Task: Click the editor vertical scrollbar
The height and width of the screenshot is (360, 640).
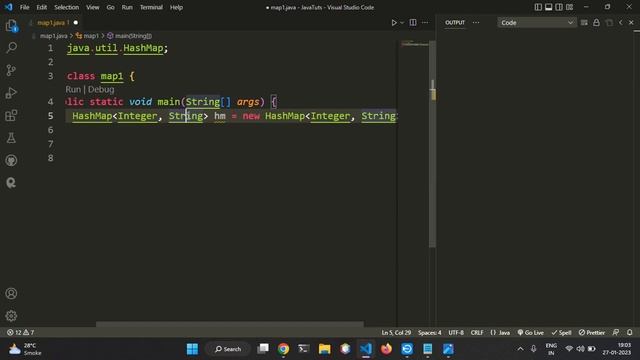Action: pyautogui.click(x=432, y=144)
